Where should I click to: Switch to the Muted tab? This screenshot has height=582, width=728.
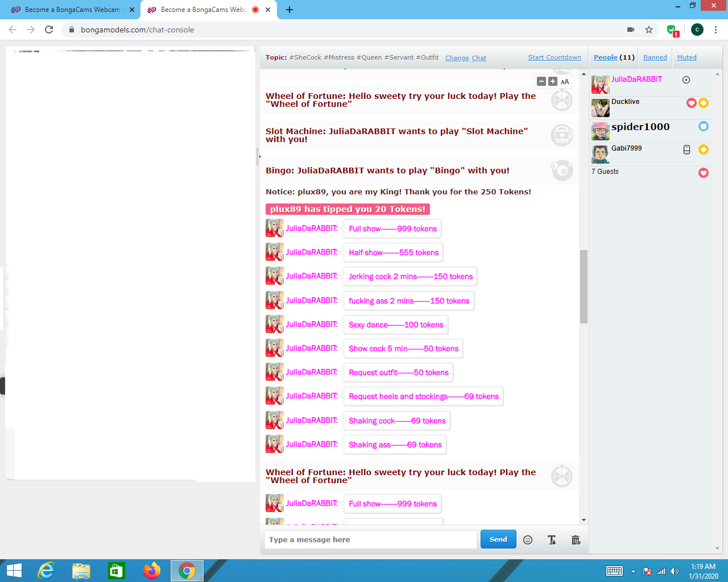point(686,57)
